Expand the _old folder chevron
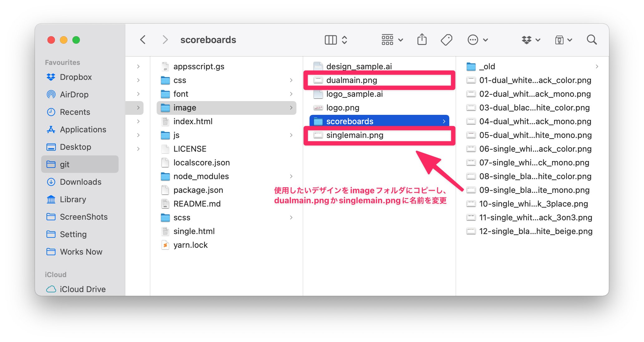The width and height of the screenshot is (644, 342). pos(597,66)
